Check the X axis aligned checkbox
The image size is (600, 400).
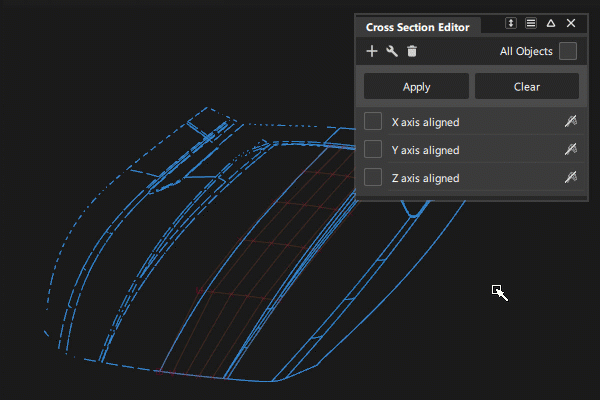373,121
